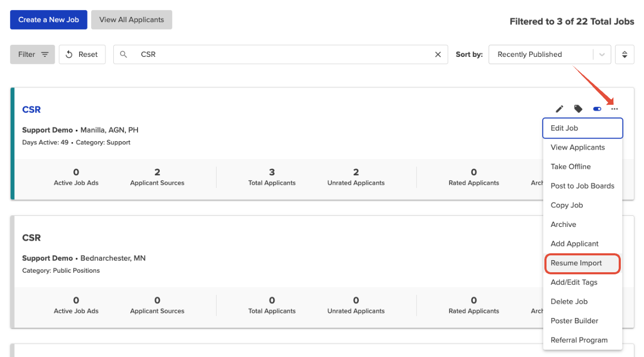
Task: Select Copy Job menu item
Action: coord(583,205)
